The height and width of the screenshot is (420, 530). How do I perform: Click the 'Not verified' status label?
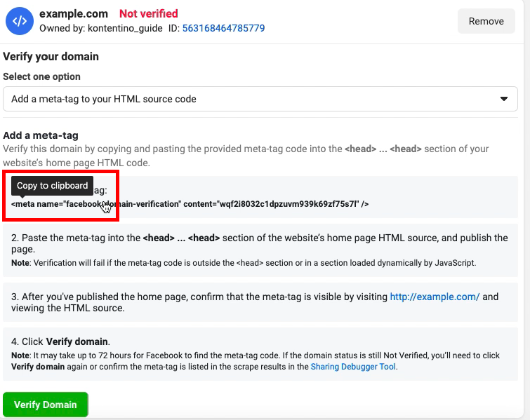(148, 13)
